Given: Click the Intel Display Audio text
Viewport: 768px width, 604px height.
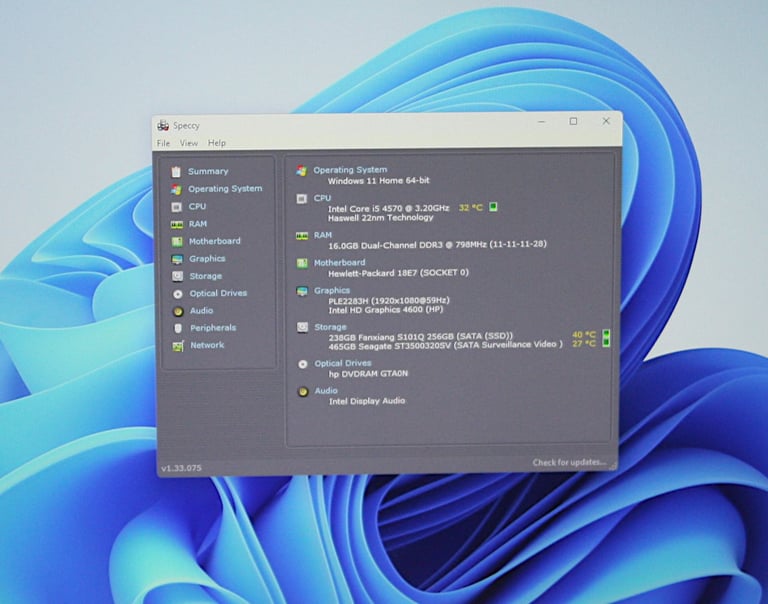Looking at the screenshot, I should 367,401.
